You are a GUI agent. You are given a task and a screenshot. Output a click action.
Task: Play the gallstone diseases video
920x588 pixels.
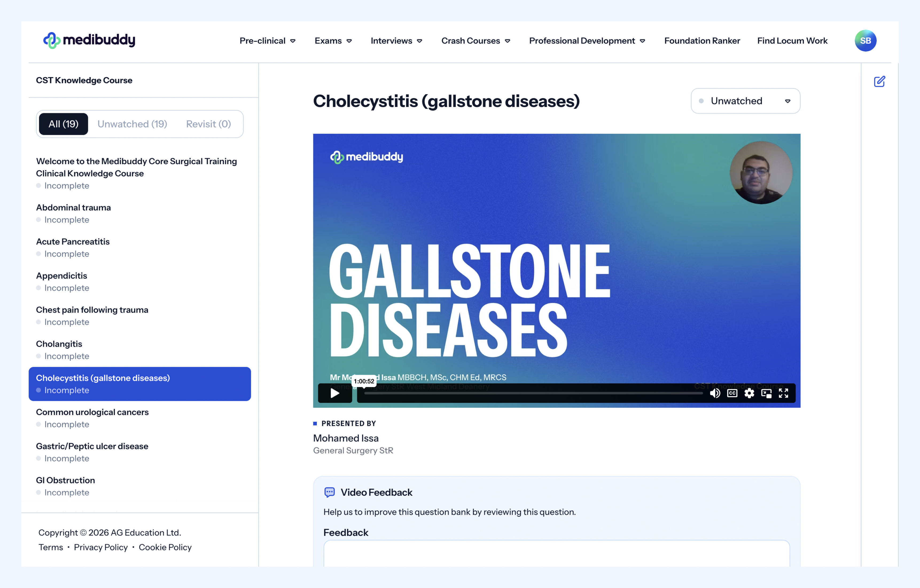pos(335,393)
